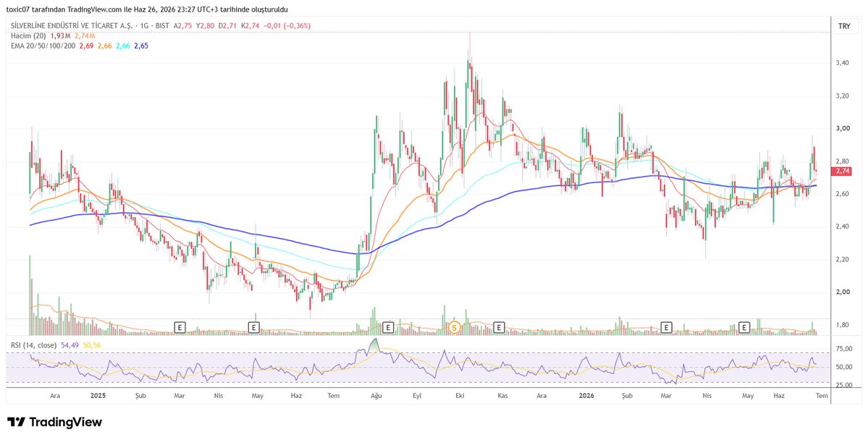Select the RSI (14, close) indicator legend
The height and width of the screenshot is (440, 868).
click(x=34, y=344)
